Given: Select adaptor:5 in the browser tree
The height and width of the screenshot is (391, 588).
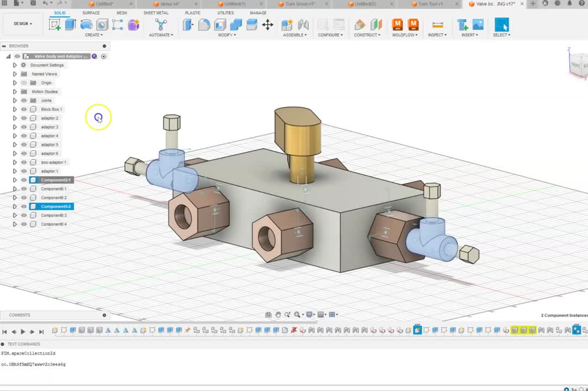Looking at the screenshot, I should [x=49, y=144].
